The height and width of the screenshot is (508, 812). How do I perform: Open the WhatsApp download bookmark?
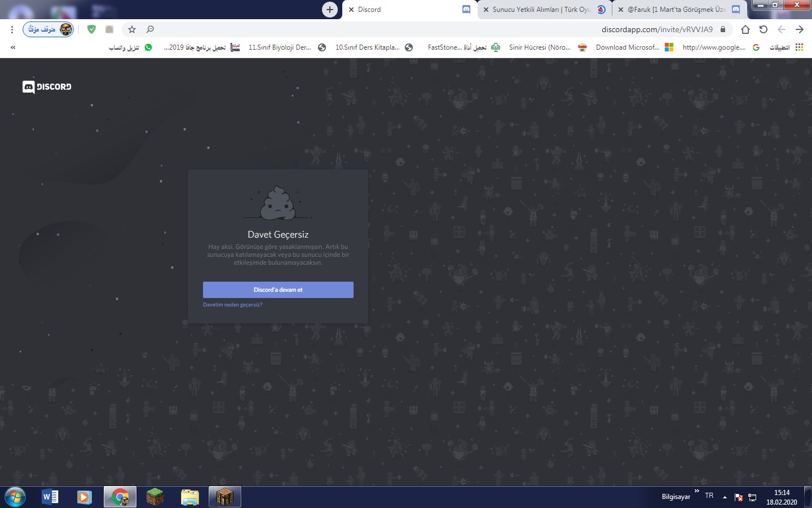[130, 47]
